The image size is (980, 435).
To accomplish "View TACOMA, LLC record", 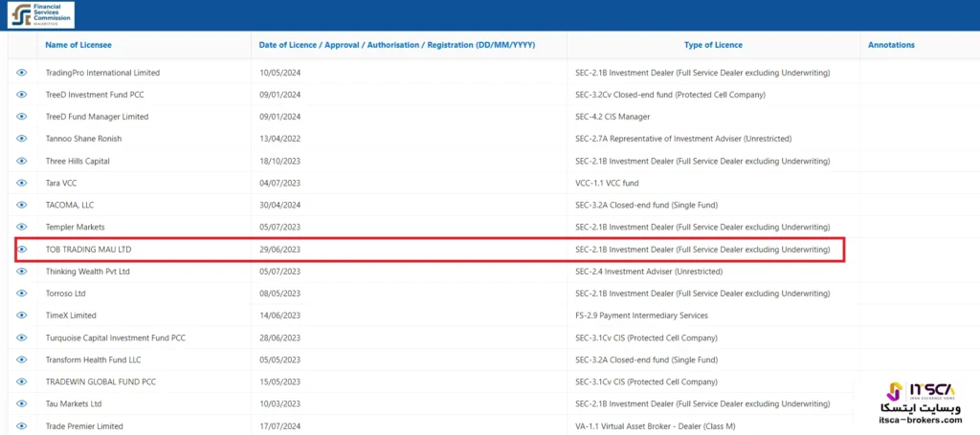I will coord(22,205).
